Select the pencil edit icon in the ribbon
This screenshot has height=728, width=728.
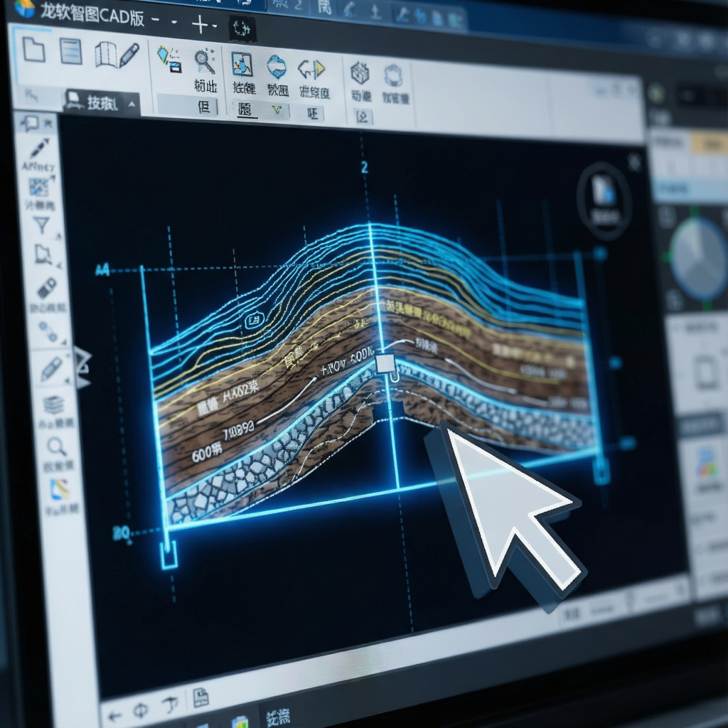[129, 55]
